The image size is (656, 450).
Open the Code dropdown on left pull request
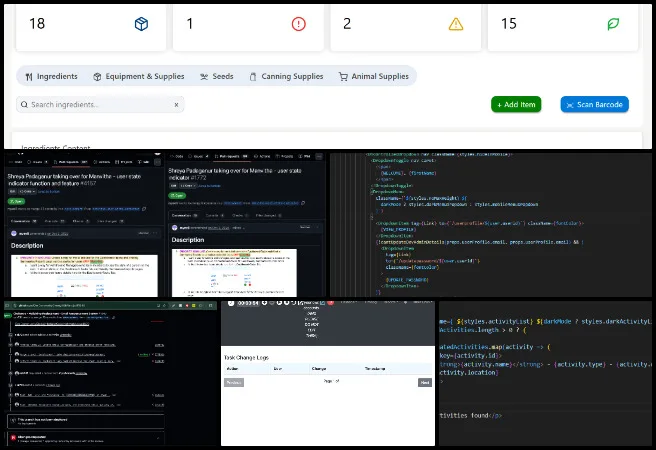point(27,192)
